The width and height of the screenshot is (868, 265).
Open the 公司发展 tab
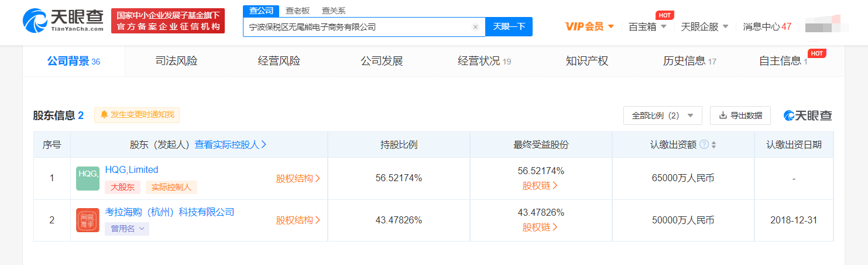point(382,61)
